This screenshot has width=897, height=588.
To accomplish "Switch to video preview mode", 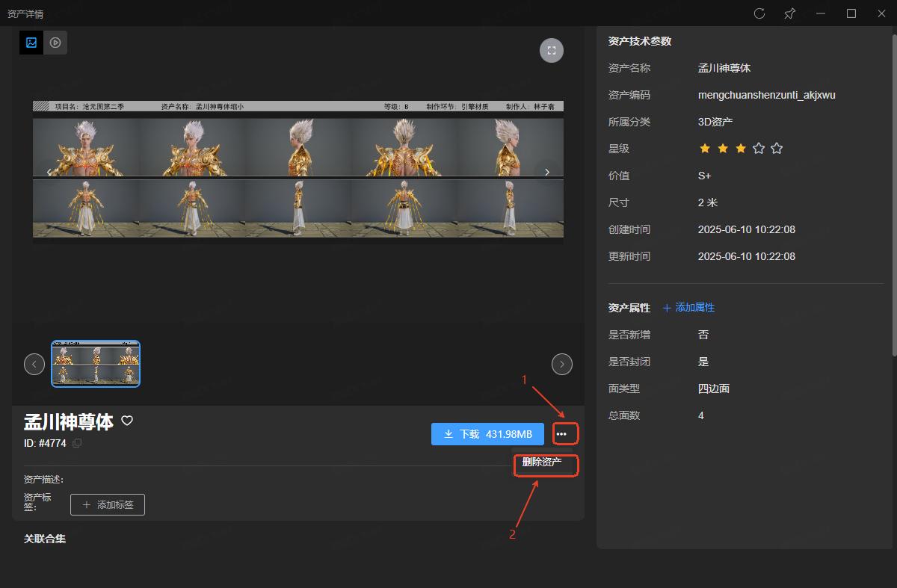I will 55,43.
